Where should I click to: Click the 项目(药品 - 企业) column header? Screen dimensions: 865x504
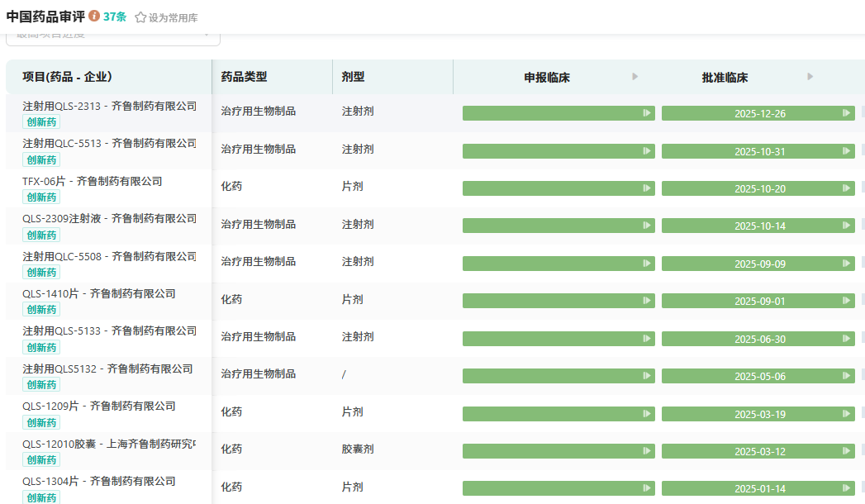pos(67,77)
